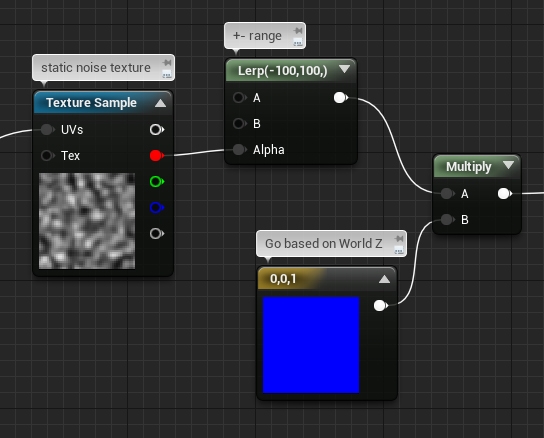Click the Alpha input pin on Lerp node

[239, 150]
